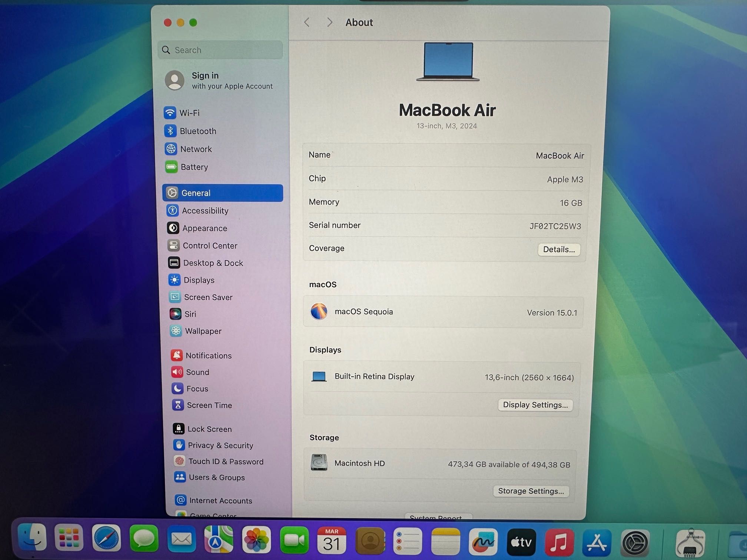Open Siri settings
747x560 pixels.
[x=183, y=314]
